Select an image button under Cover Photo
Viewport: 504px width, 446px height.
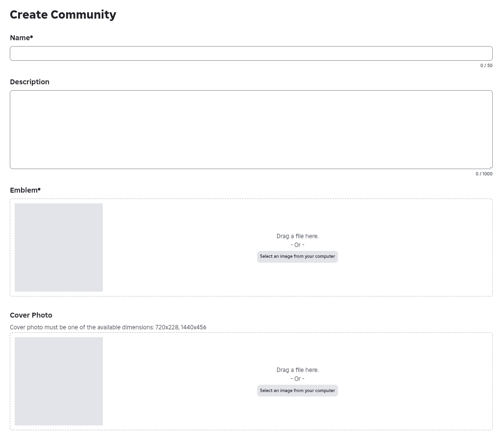click(297, 391)
